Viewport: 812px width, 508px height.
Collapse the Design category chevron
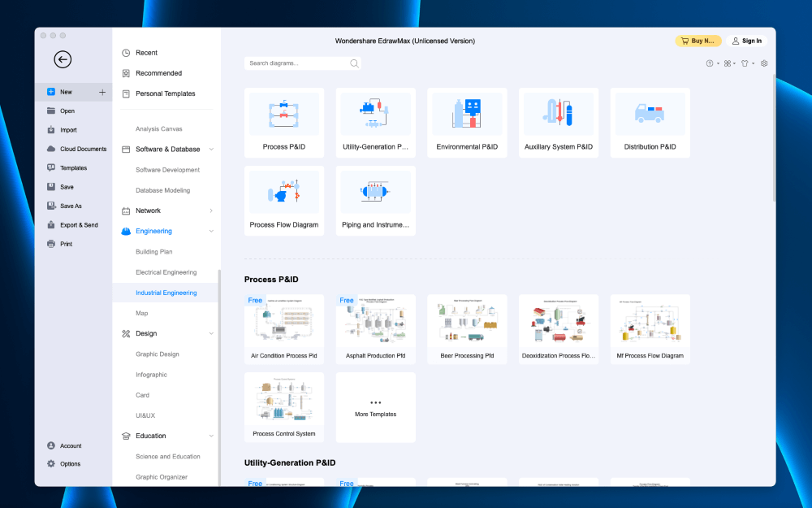[211, 333]
